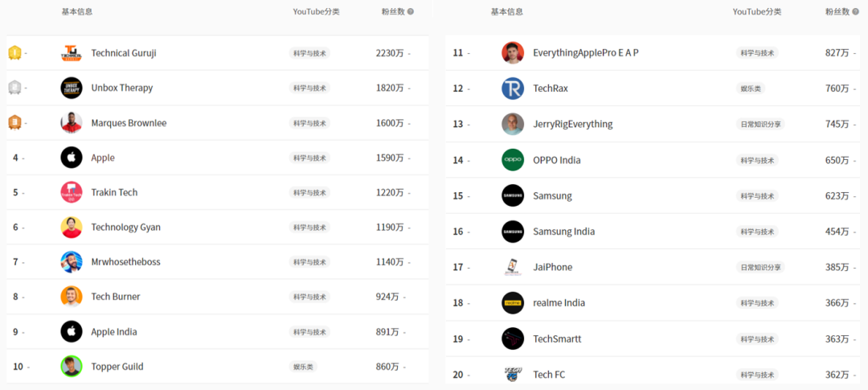Image resolution: width=868 pixels, height=390 pixels.
Task: Click the Technology Gyan channel name
Action: (125, 227)
